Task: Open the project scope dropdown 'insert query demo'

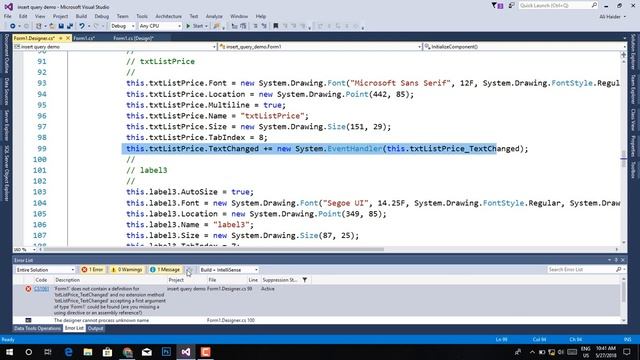Action: point(115,47)
